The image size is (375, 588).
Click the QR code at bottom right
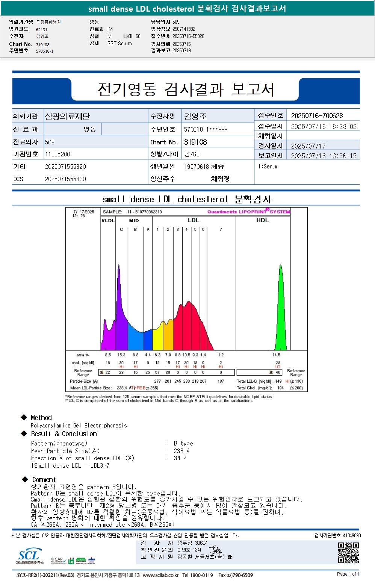pos(348,553)
